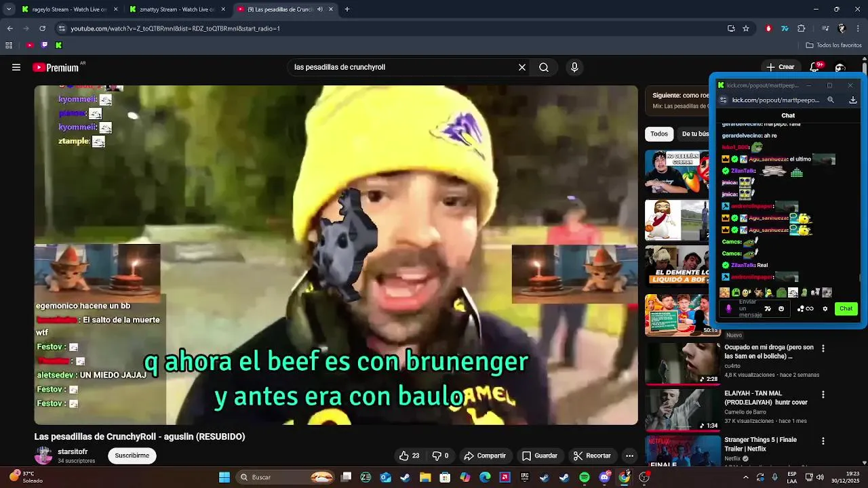This screenshot has height=488, width=868.
Task: Click the YouTube search magnifier button
Action: point(544,67)
